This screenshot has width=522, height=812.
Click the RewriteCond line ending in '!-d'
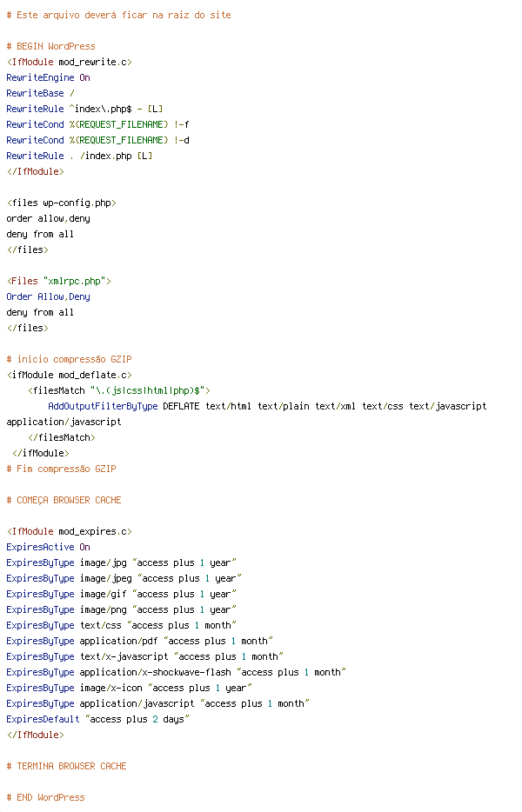[97, 140]
